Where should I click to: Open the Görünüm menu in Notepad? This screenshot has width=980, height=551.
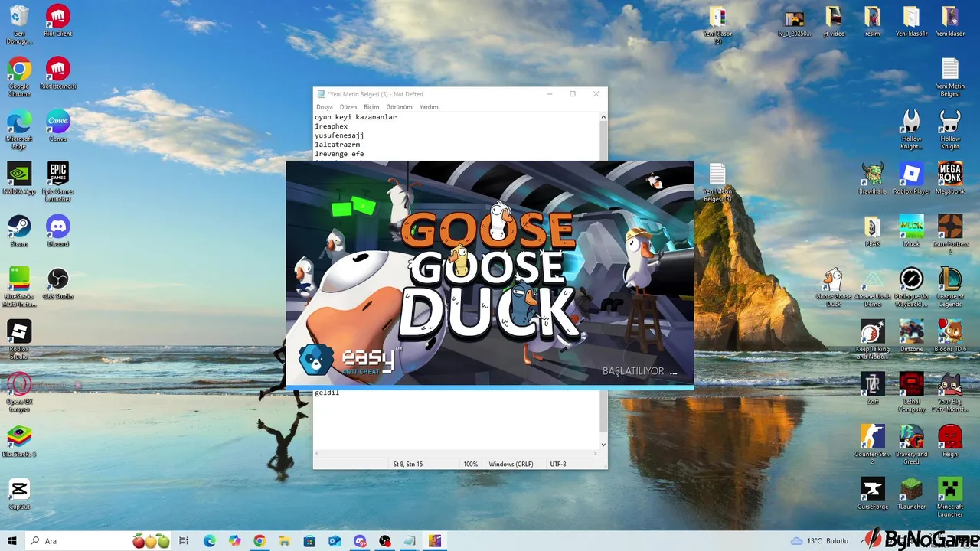399,107
